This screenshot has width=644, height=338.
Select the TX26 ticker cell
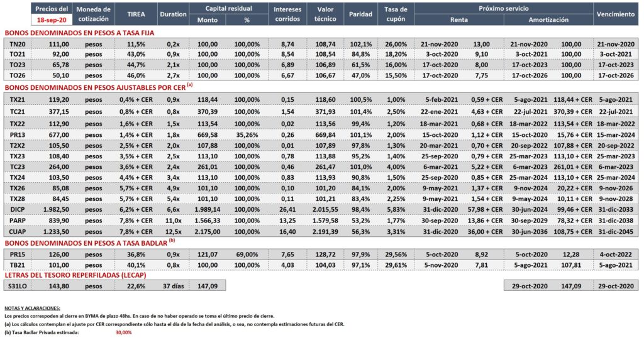[x=17, y=188]
